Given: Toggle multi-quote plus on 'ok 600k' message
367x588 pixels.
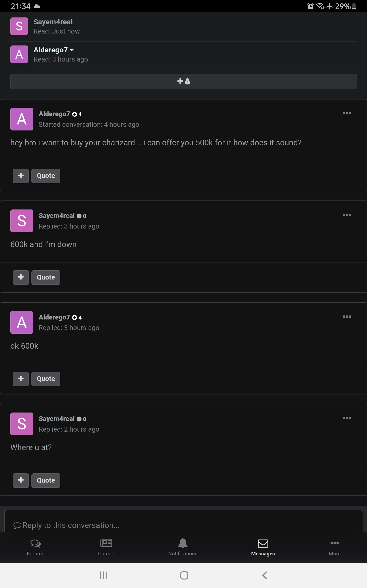Looking at the screenshot, I should (x=21, y=379).
